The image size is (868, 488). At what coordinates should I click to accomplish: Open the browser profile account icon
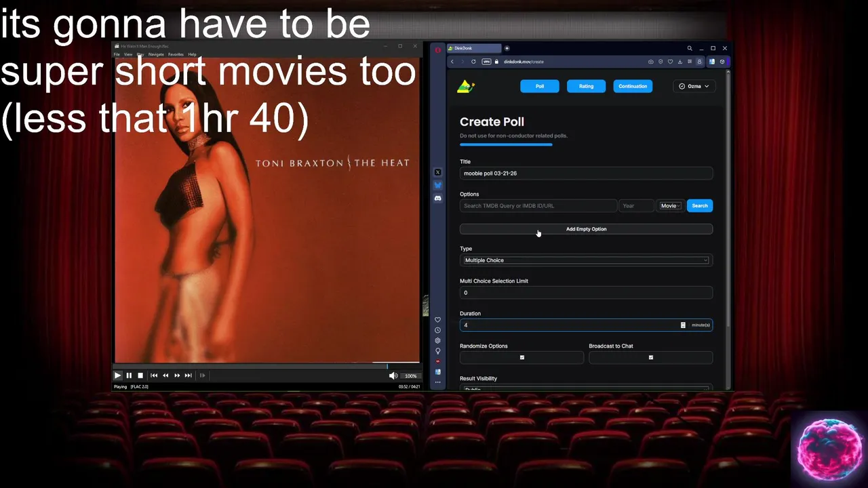tap(699, 62)
